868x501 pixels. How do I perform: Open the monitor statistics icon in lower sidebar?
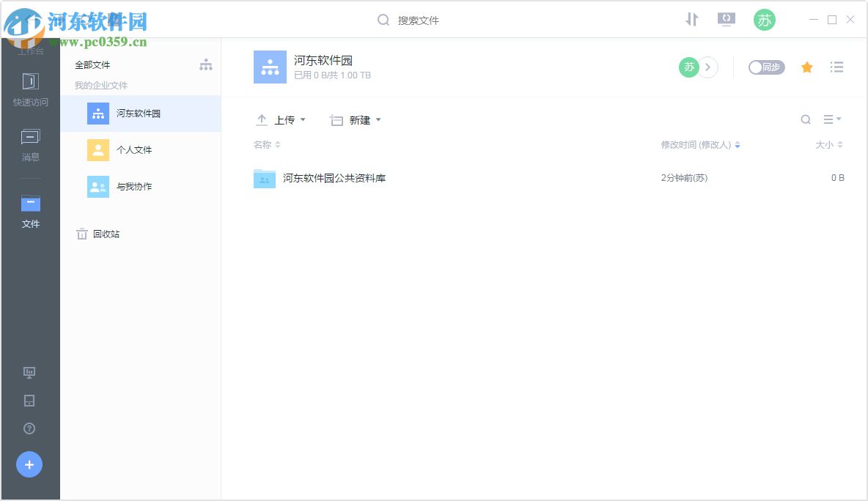click(x=30, y=373)
